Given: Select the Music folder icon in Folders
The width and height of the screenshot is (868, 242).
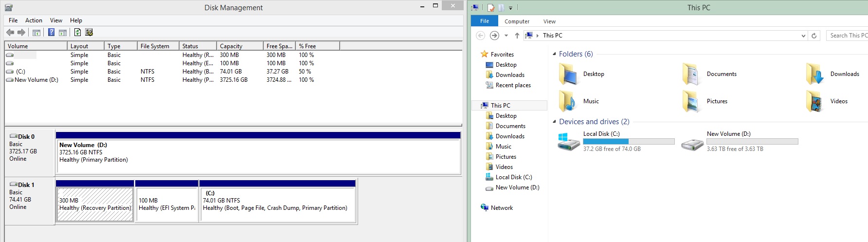Looking at the screenshot, I should 568,101.
